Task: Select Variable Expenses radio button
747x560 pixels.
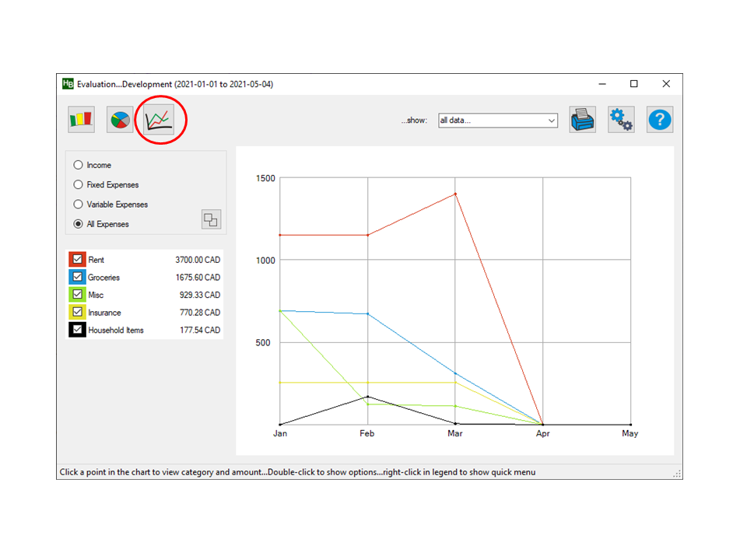Action: click(78, 205)
